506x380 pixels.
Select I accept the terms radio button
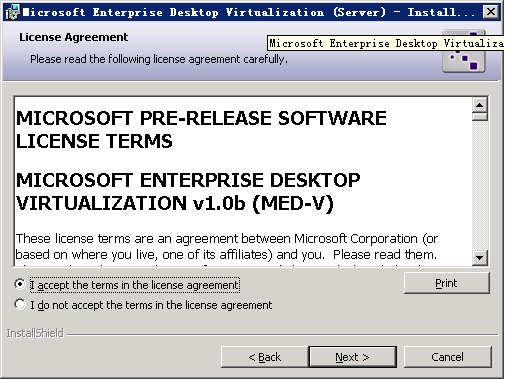click(x=20, y=284)
